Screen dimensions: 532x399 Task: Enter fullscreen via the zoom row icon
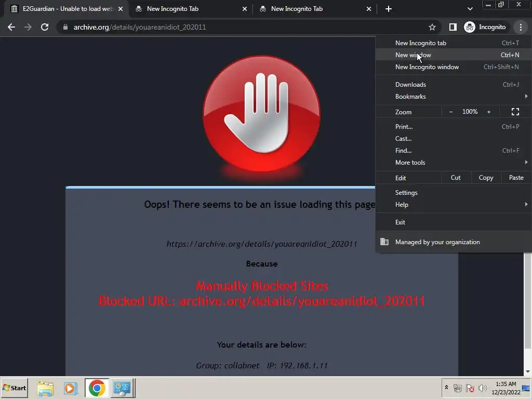click(515, 112)
